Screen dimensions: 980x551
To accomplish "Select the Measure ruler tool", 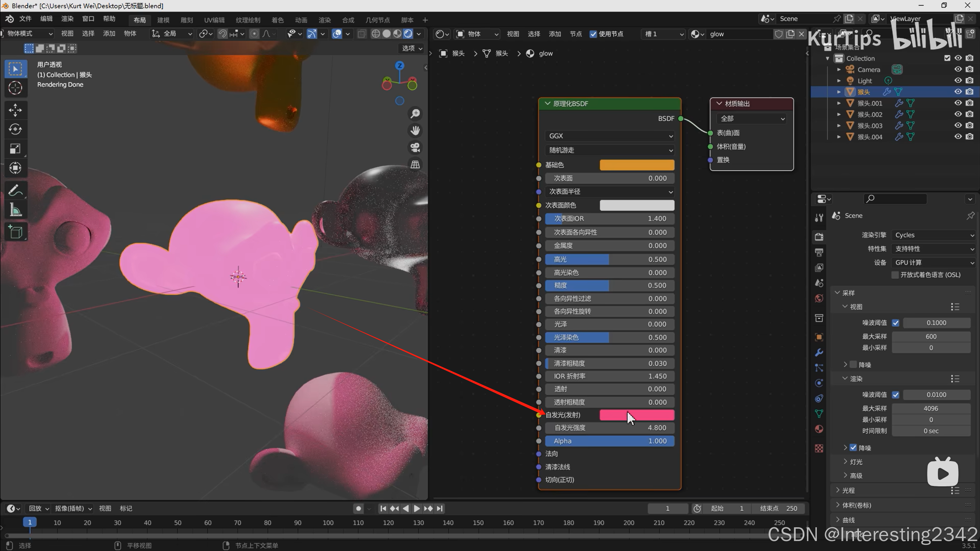I will (15, 210).
